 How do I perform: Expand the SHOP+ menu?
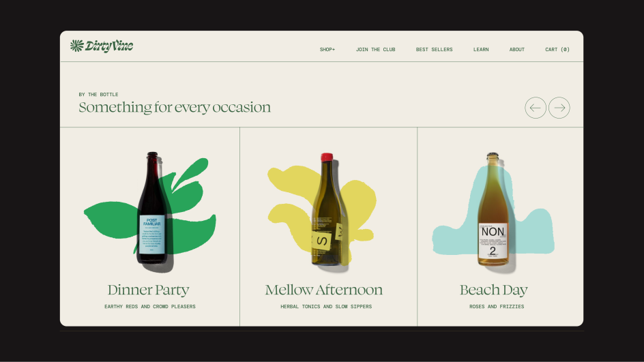[x=327, y=50]
